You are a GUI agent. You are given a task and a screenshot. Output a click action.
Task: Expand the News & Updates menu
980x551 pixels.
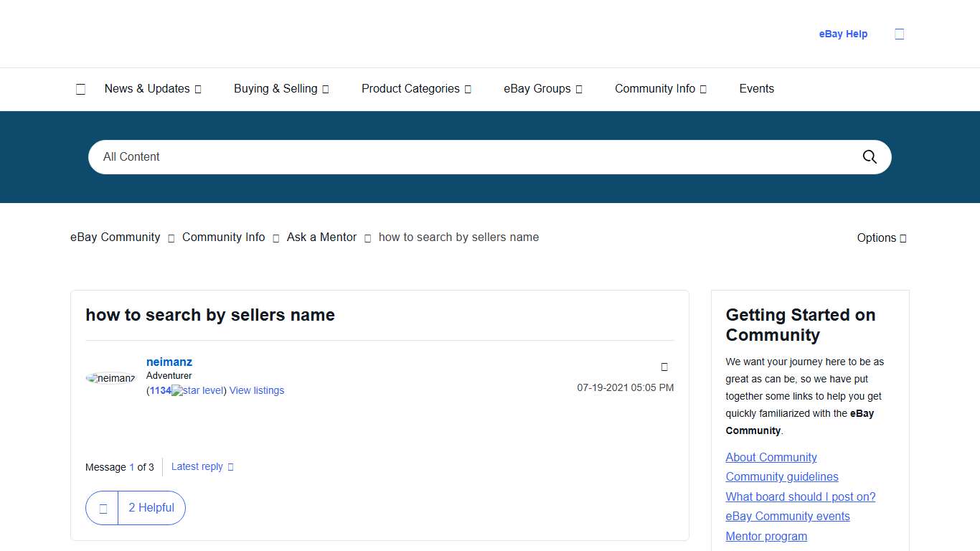[147, 88]
